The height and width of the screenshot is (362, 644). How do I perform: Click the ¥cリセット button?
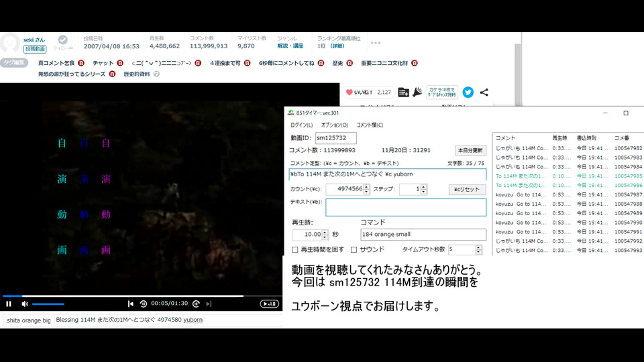[x=467, y=189]
